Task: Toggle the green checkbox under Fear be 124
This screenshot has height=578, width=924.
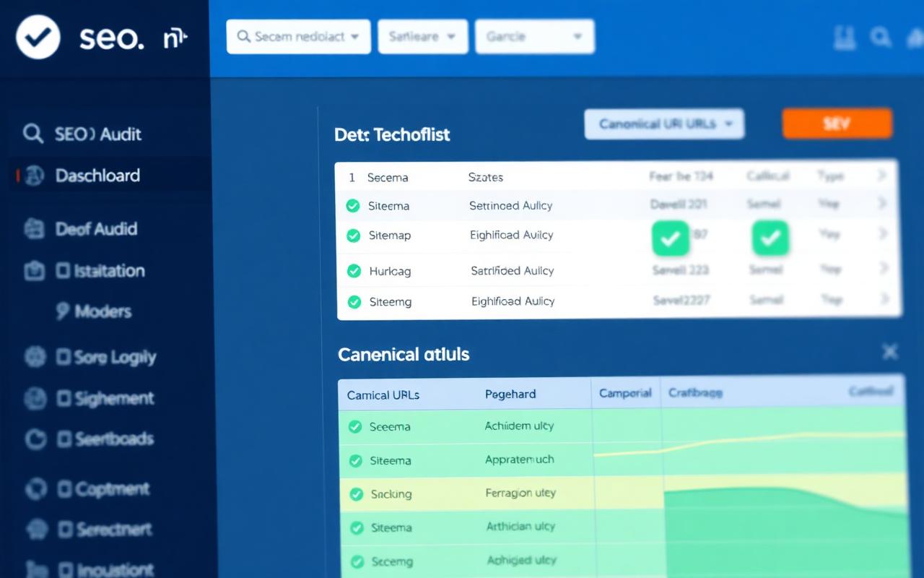Action: (x=671, y=238)
